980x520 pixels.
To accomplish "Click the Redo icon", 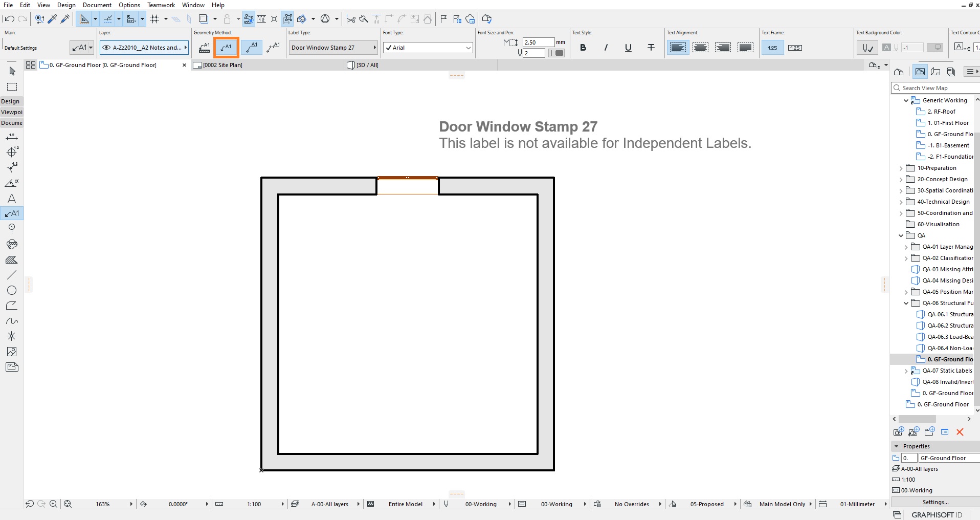I will point(23,19).
